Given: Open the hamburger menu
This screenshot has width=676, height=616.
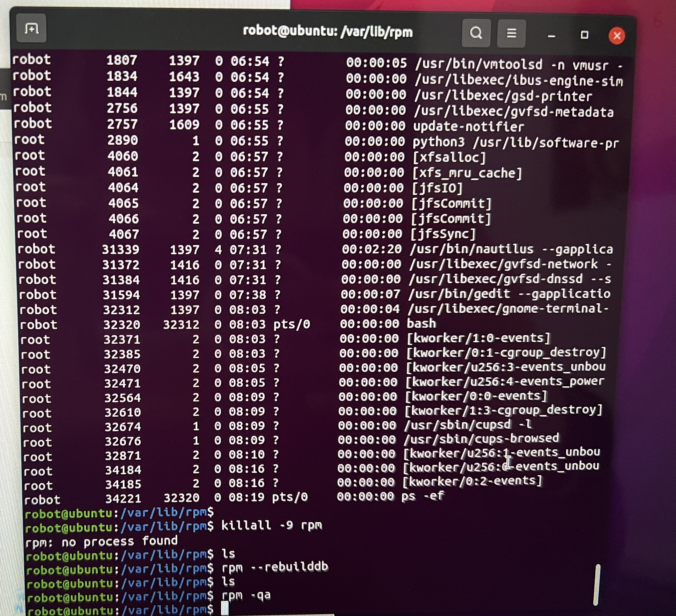Looking at the screenshot, I should (511, 34).
